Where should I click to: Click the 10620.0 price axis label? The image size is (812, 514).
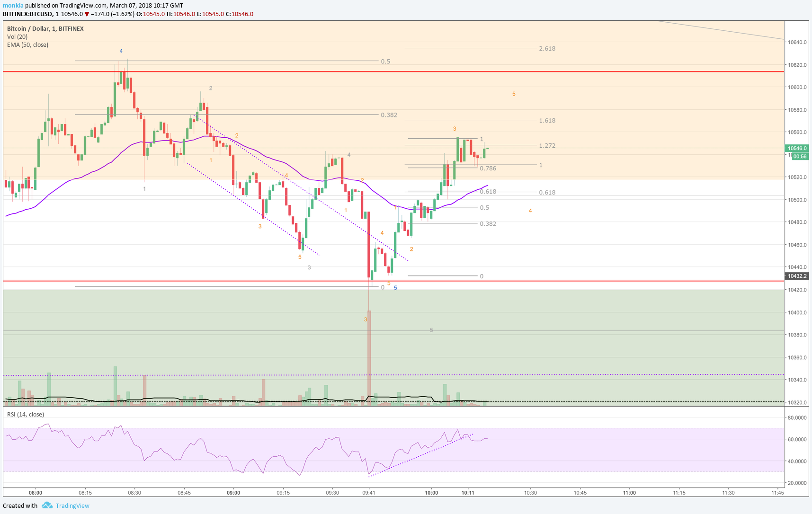[x=796, y=65]
